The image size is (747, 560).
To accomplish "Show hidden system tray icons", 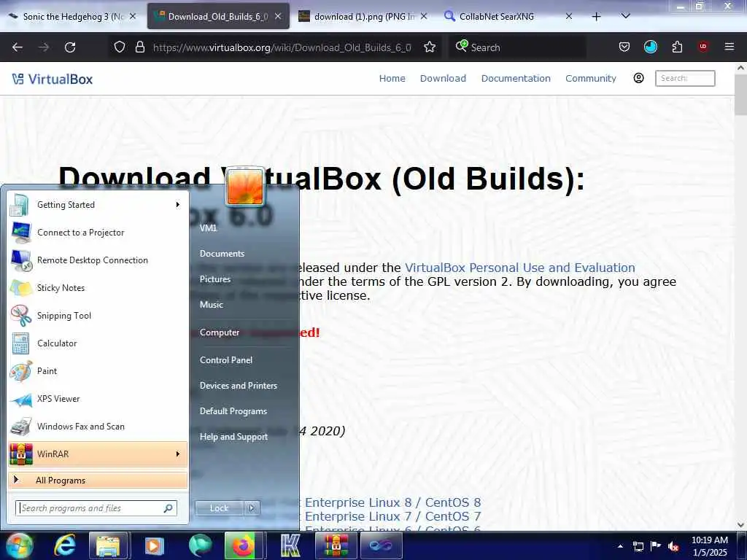I will [620, 546].
